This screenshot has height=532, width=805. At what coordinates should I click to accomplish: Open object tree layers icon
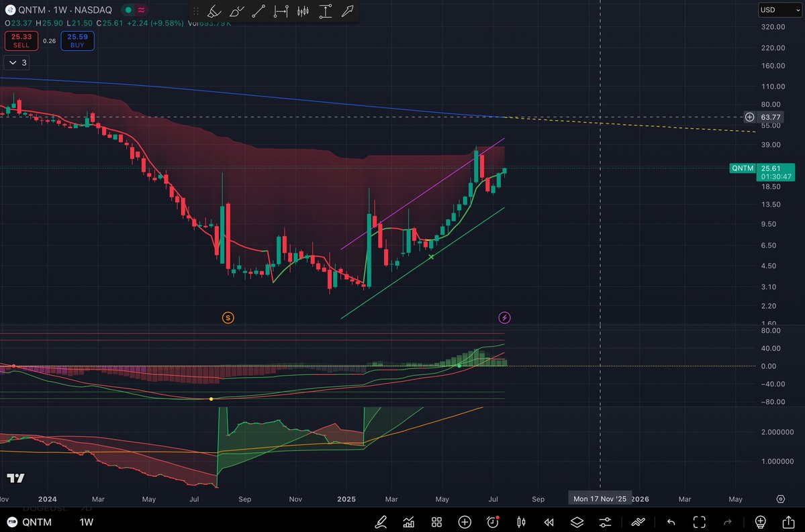coord(577,522)
